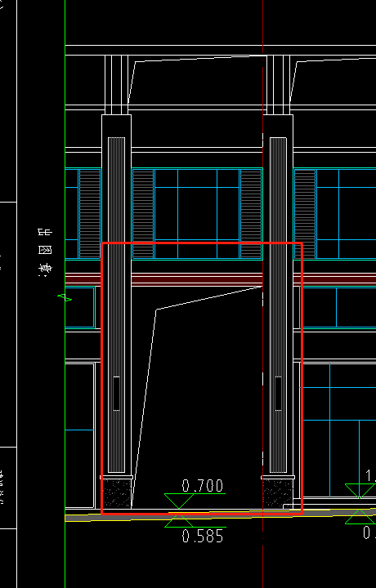Select the 0.700 elevation text
This screenshot has height=588, width=376.
[x=203, y=486]
